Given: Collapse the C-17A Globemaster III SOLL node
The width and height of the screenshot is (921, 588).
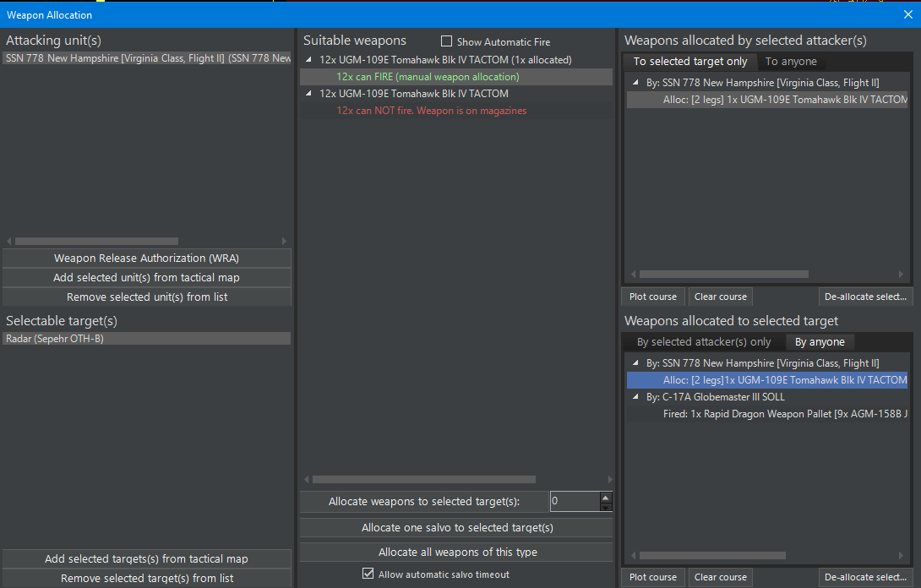Looking at the screenshot, I should (x=635, y=397).
